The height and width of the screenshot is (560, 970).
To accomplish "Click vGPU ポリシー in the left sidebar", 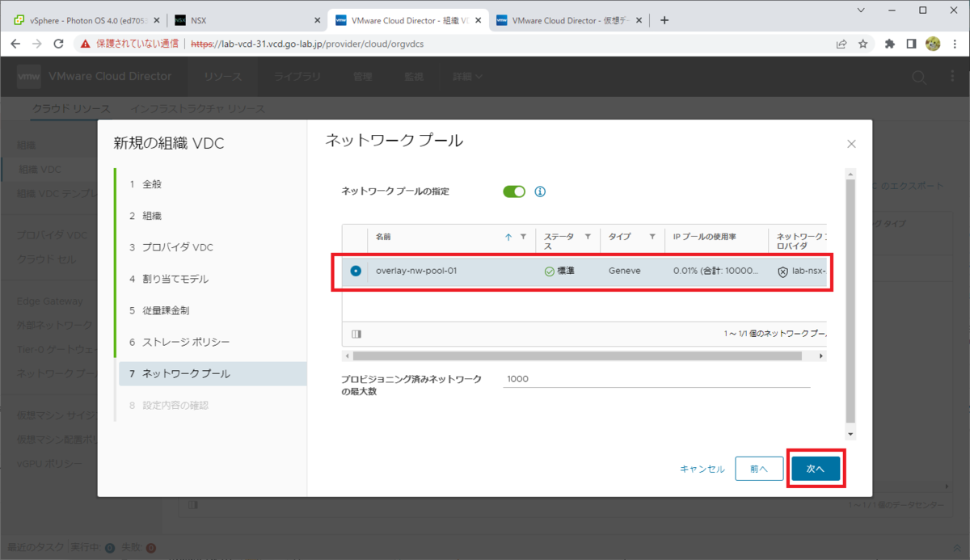I will pyautogui.click(x=49, y=463).
